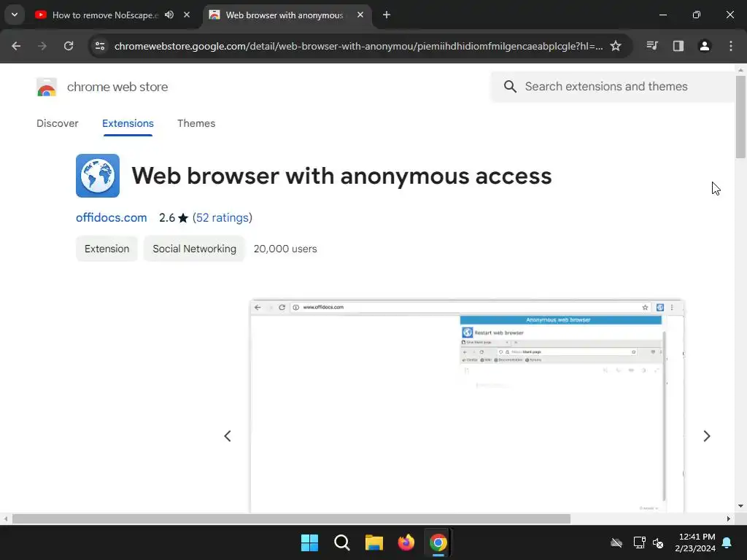Click the horizontal scrollbar thumb

[x=291, y=518]
